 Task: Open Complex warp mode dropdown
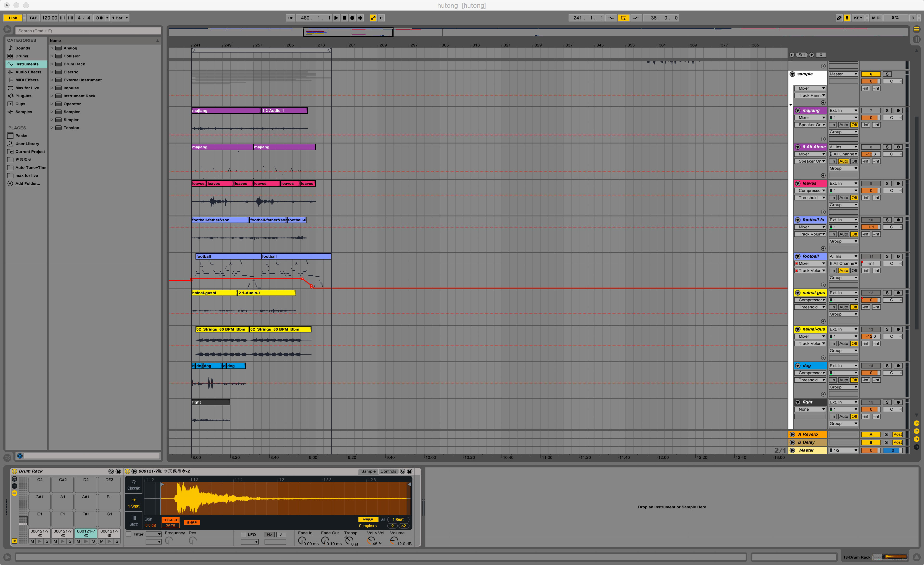point(368,526)
